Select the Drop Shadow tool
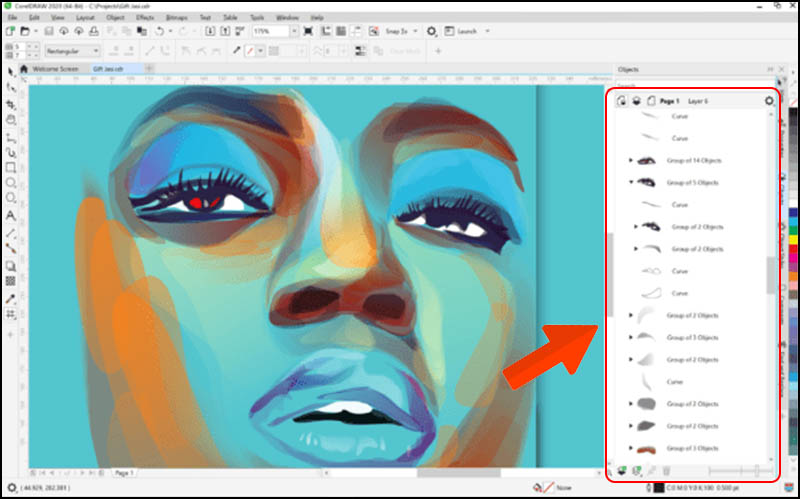This screenshot has height=499, width=800. [x=10, y=266]
